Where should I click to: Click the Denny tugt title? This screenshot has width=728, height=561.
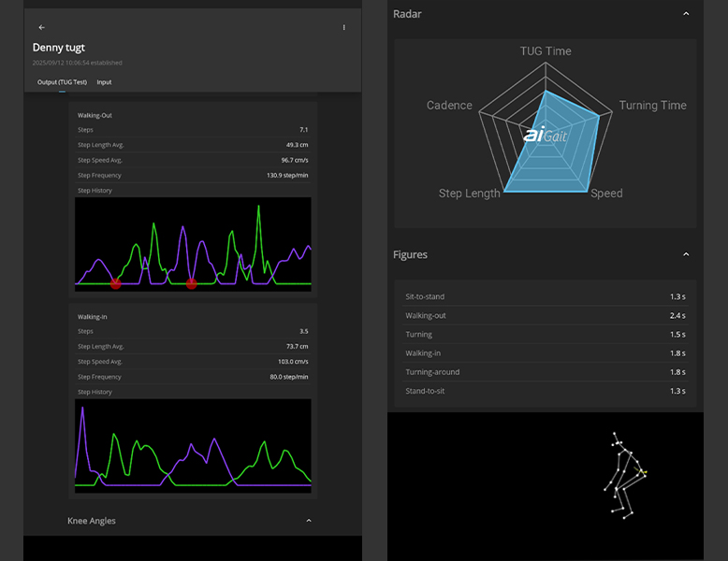point(59,48)
